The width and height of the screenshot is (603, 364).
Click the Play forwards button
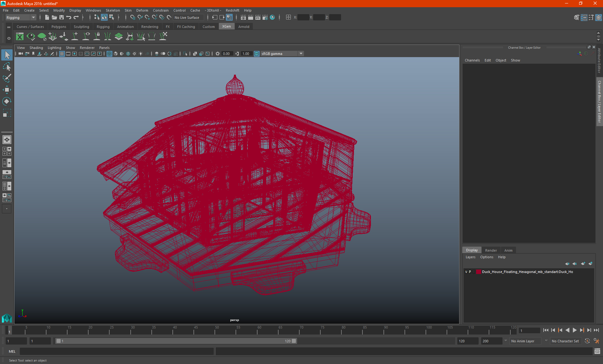574,330
